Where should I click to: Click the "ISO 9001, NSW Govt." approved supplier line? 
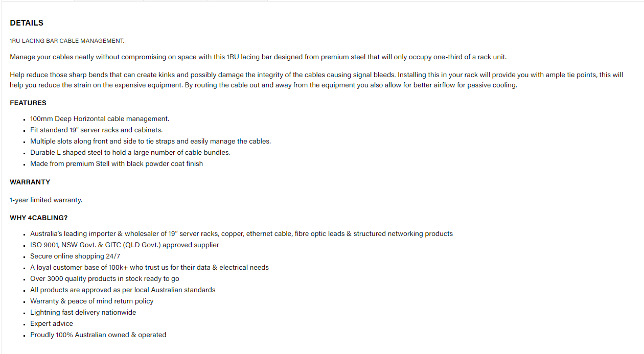[124, 245]
